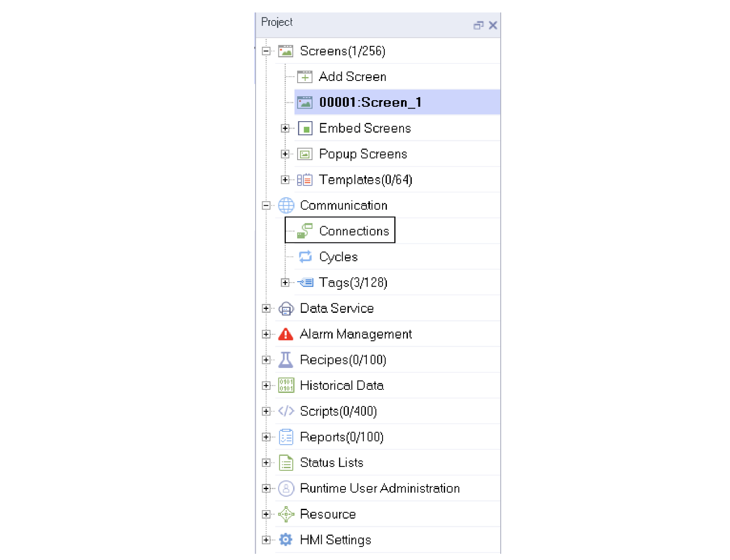The image size is (730, 560).
Task: Expand the Popup Screens node
Action: pos(285,154)
